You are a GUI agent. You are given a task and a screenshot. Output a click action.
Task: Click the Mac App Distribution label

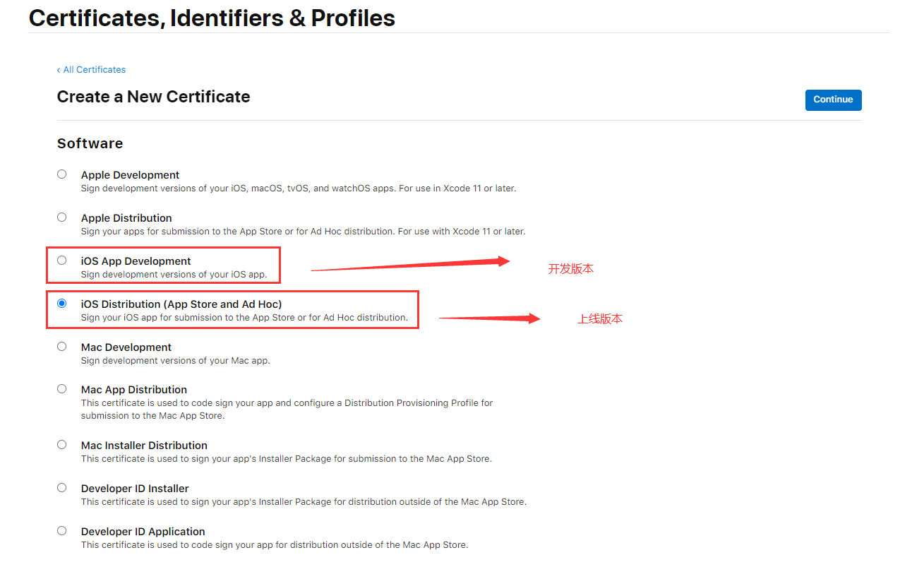(x=134, y=390)
